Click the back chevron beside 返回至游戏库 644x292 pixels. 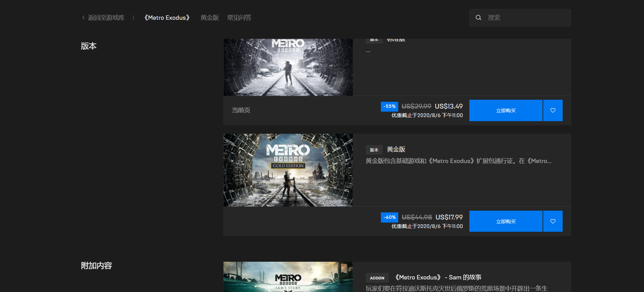click(83, 18)
